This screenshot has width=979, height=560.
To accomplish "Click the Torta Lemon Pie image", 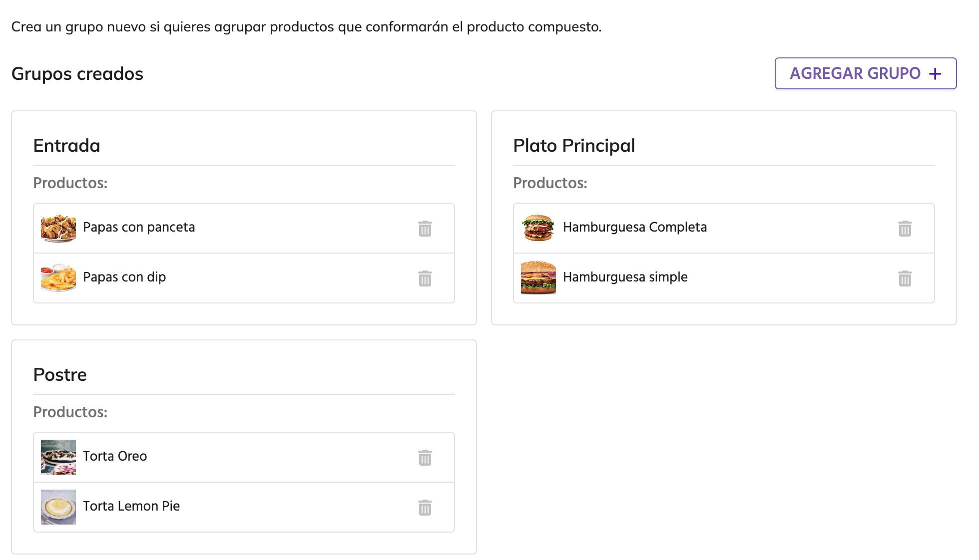I will (58, 507).
